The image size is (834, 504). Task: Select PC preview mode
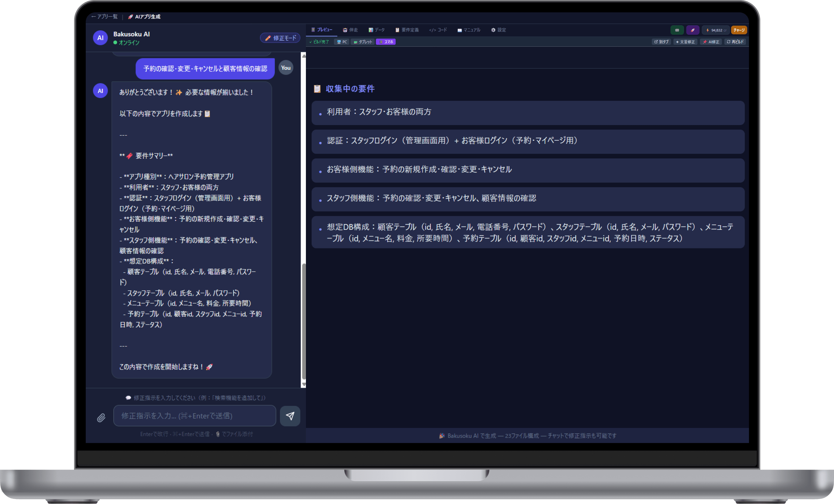coord(342,42)
